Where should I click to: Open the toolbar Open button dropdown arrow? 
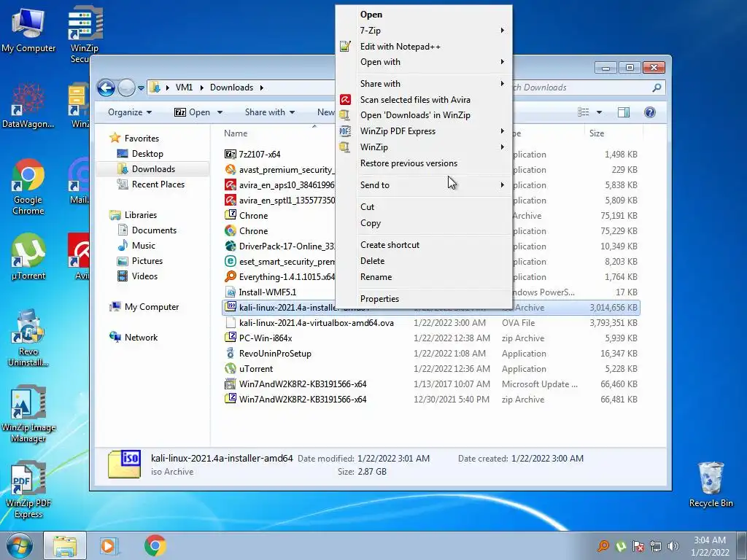tap(220, 112)
